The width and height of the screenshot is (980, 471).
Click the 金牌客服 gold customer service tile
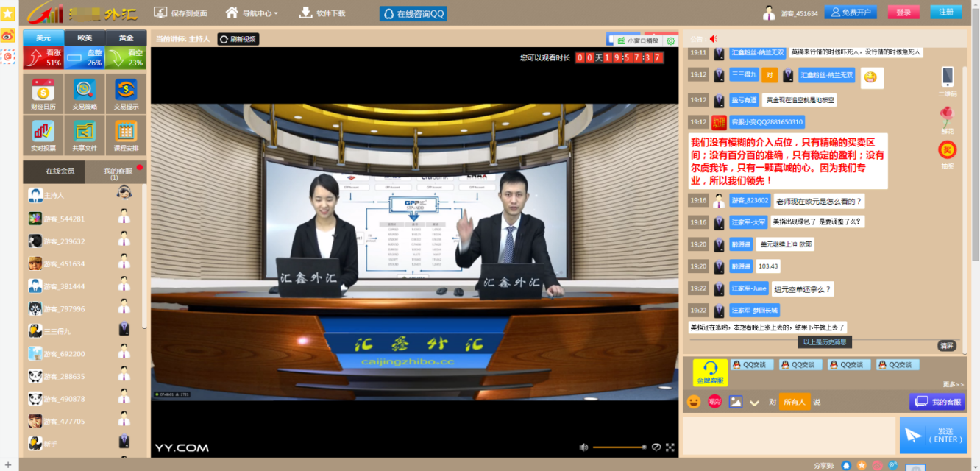710,372
